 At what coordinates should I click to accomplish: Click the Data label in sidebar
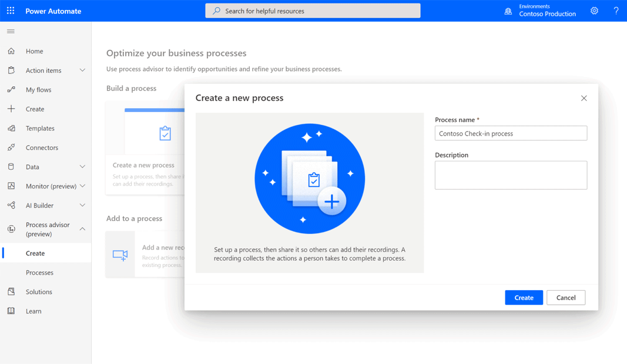click(32, 167)
